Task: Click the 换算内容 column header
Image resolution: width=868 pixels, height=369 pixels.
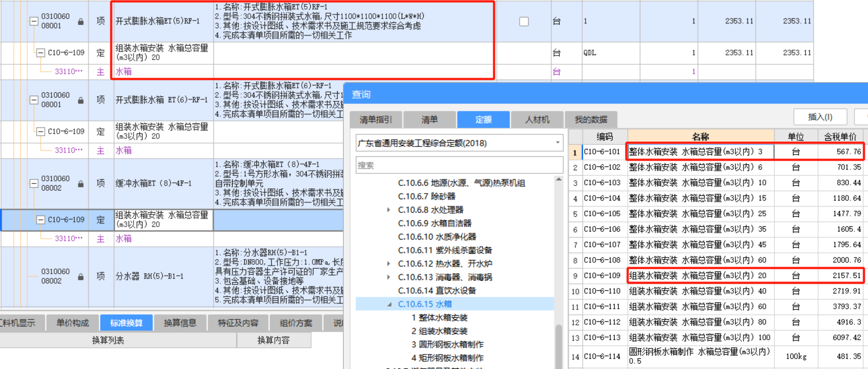Action: pyautogui.click(x=273, y=340)
